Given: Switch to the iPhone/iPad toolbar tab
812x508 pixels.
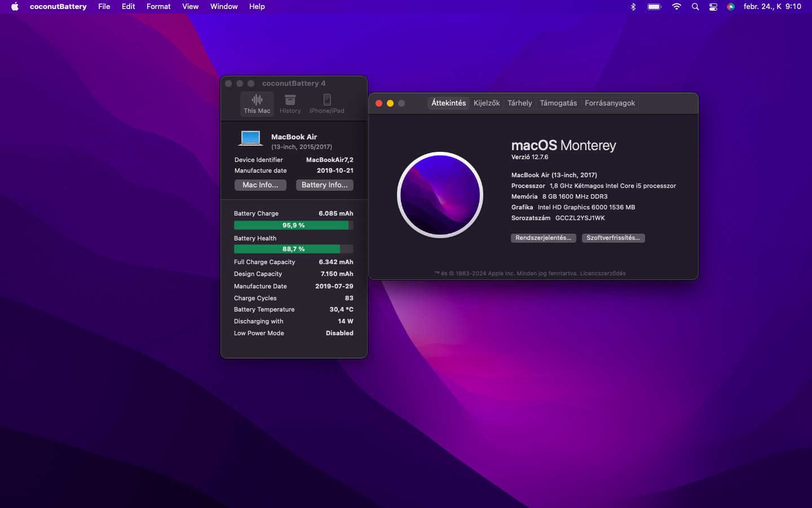Looking at the screenshot, I should 327,104.
